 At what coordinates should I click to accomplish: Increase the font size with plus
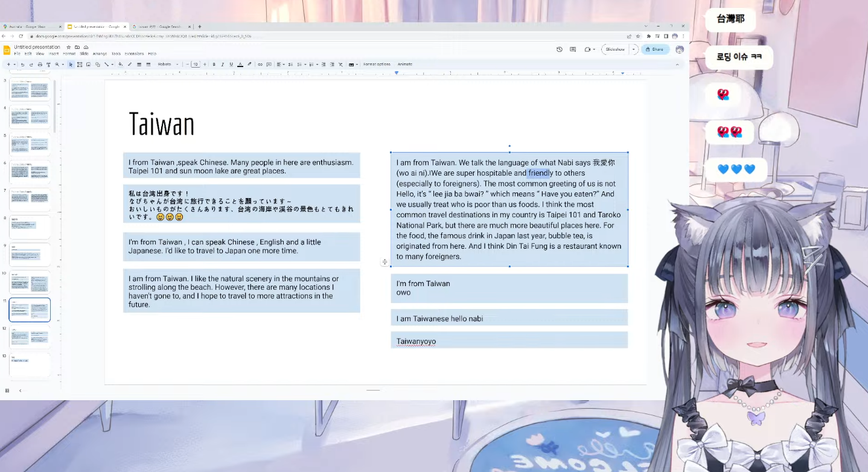(205, 64)
